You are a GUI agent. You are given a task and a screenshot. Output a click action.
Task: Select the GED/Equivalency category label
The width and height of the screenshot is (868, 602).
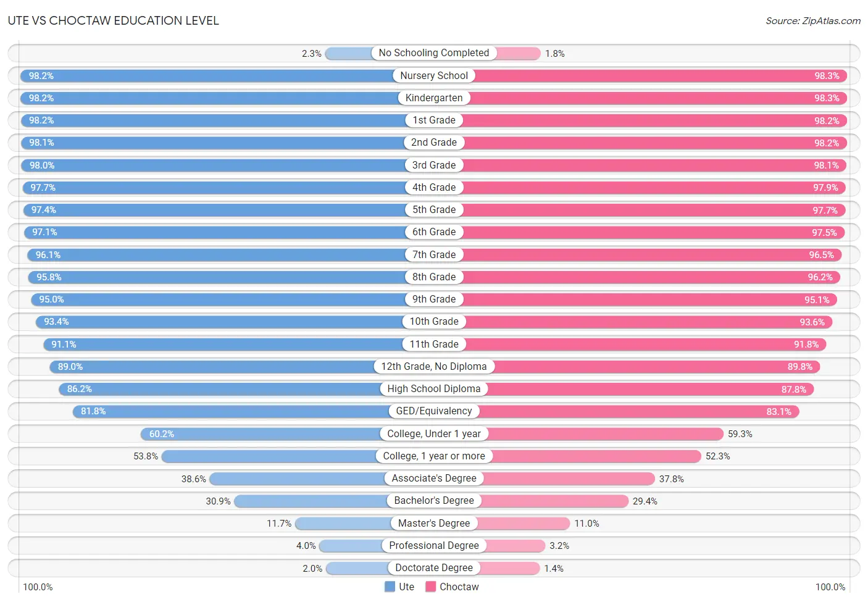pos(434,411)
